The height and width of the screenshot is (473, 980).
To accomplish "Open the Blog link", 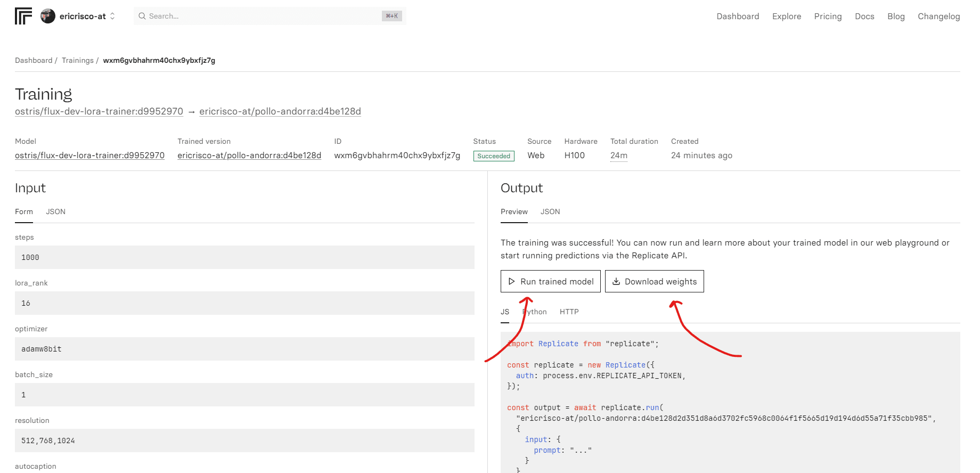I will (896, 17).
